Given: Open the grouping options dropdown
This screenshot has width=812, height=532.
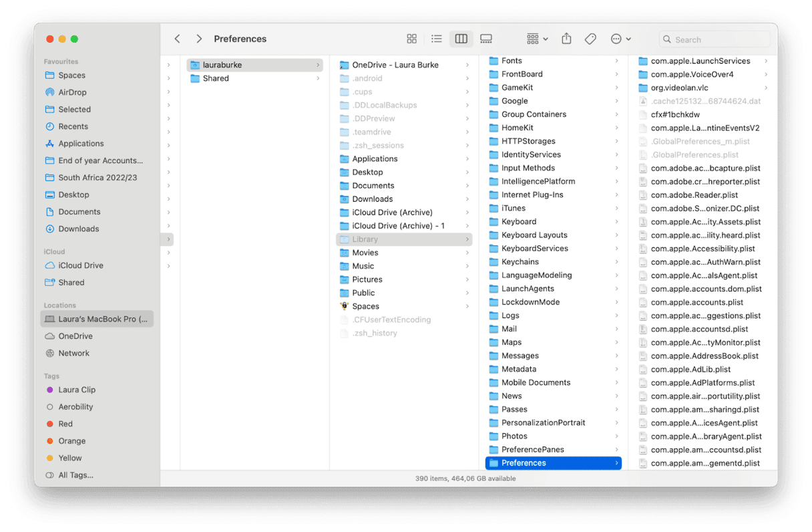Looking at the screenshot, I should (535, 39).
